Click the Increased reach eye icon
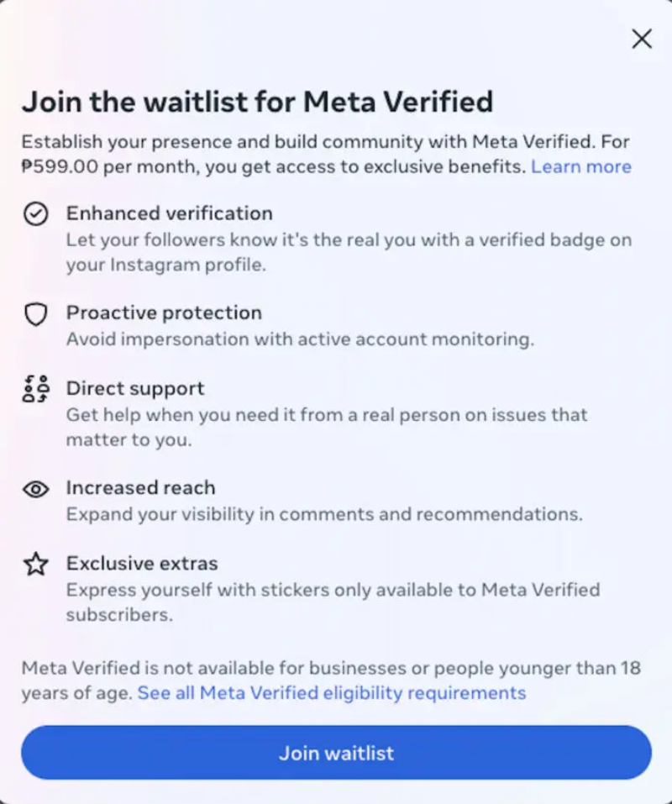 35,489
